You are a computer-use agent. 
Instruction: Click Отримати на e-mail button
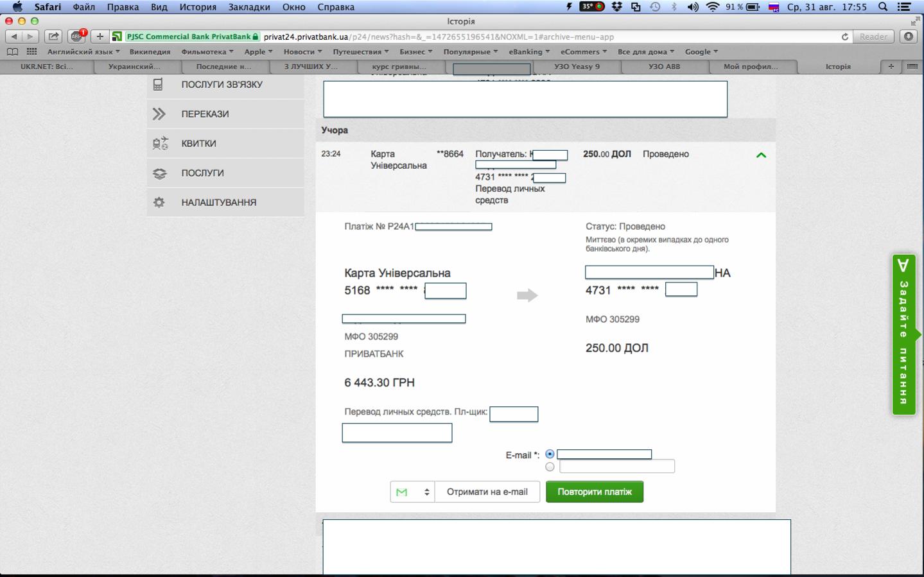487,492
